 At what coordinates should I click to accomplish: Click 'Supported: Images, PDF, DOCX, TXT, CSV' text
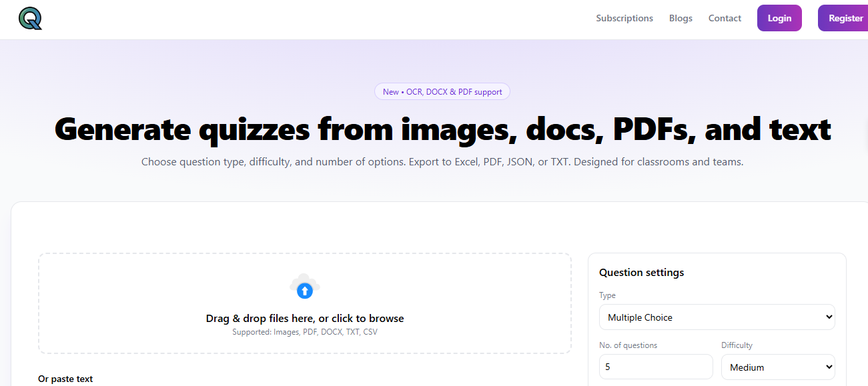(x=305, y=331)
